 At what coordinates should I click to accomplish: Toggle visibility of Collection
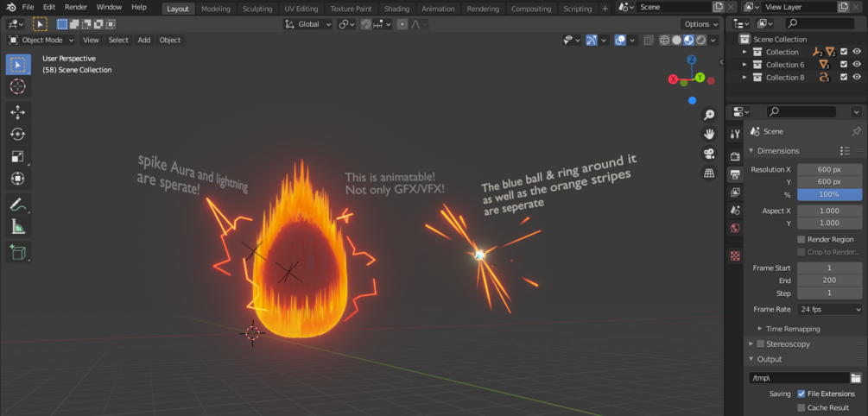tap(857, 52)
